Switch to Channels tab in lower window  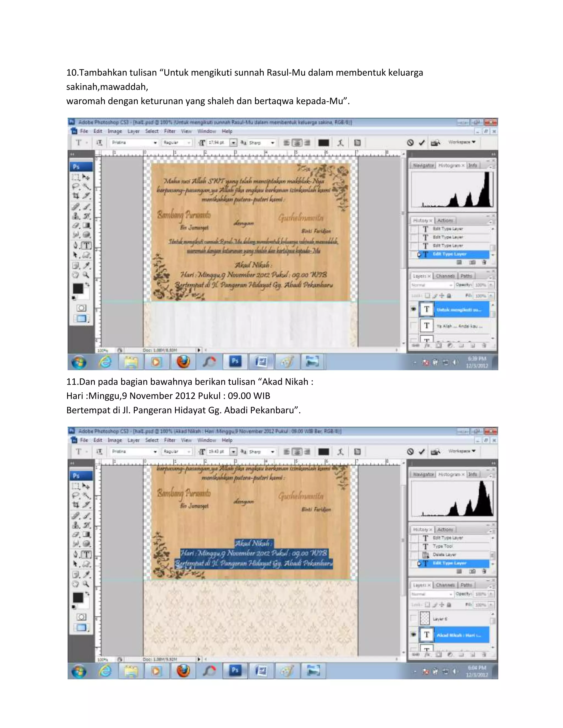[x=445, y=585]
